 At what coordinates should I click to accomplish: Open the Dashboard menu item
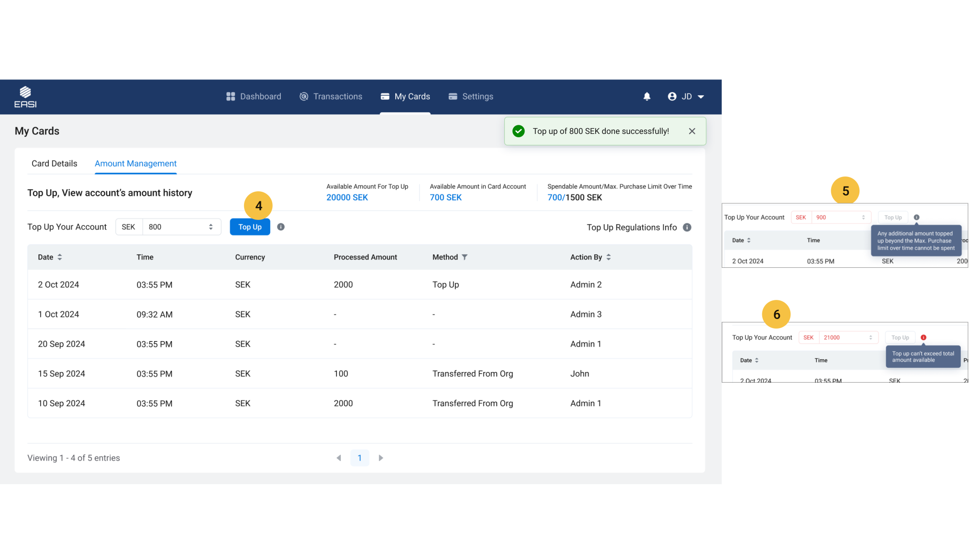254,97
